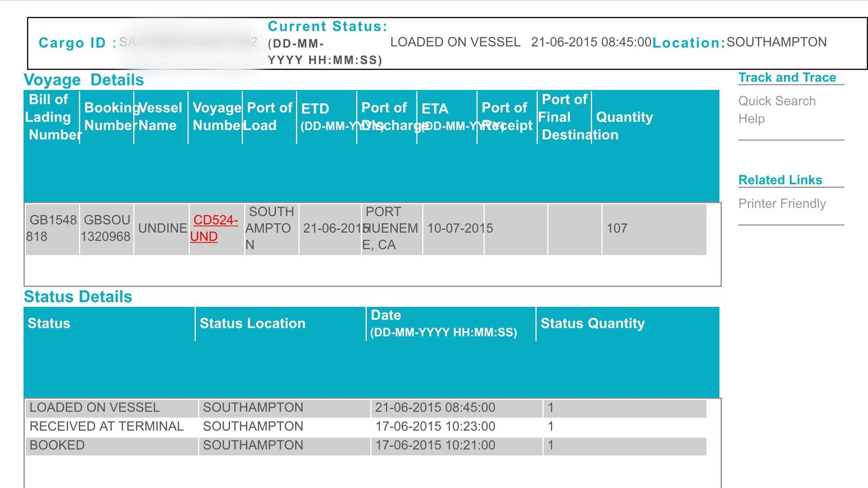
Task: Select the BOOKED status row
Action: click(x=57, y=445)
